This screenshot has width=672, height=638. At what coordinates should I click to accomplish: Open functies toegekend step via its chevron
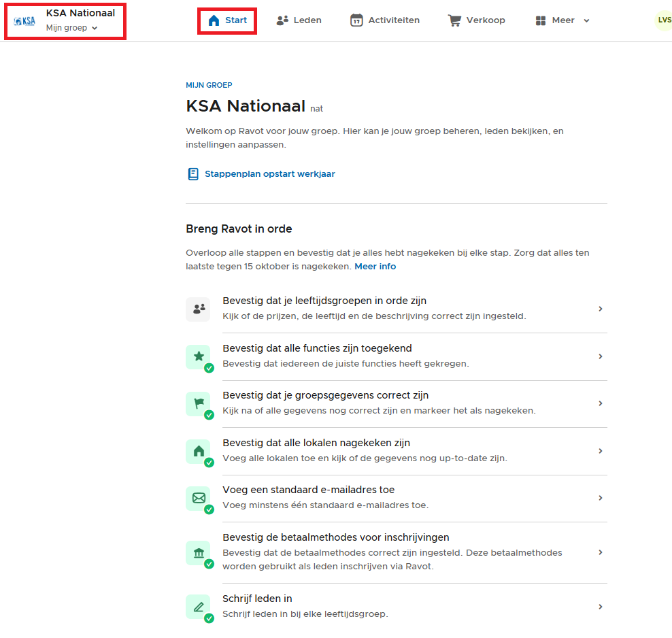601,356
